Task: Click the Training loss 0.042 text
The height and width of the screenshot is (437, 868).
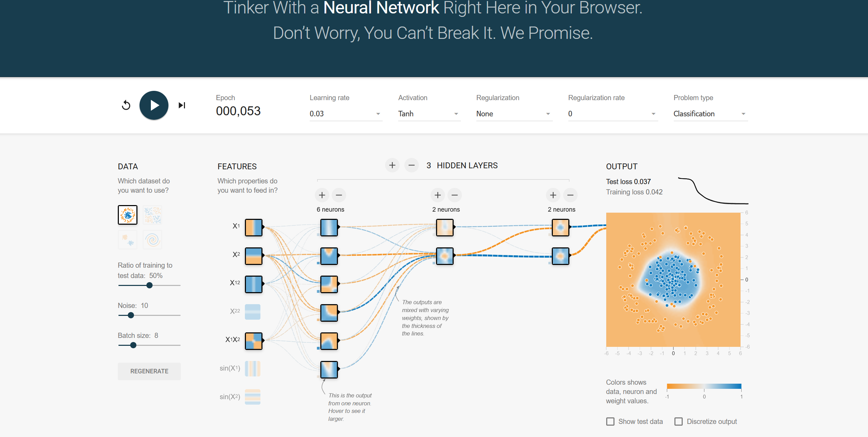Action: 634,192
